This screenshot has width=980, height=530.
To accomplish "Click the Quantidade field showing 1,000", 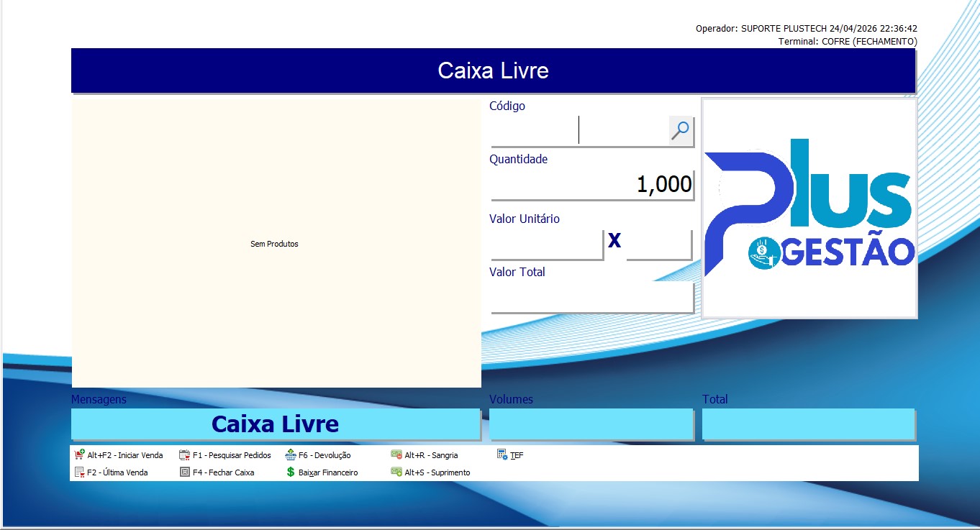I will (591, 185).
